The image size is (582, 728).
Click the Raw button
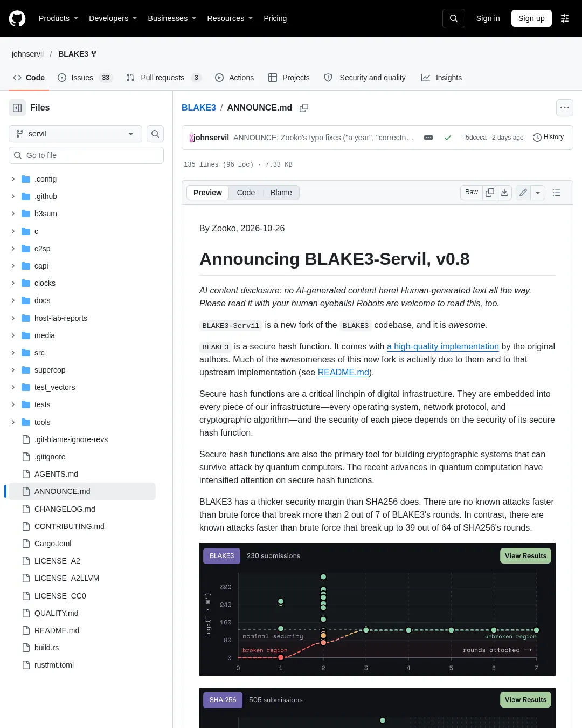click(472, 193)
